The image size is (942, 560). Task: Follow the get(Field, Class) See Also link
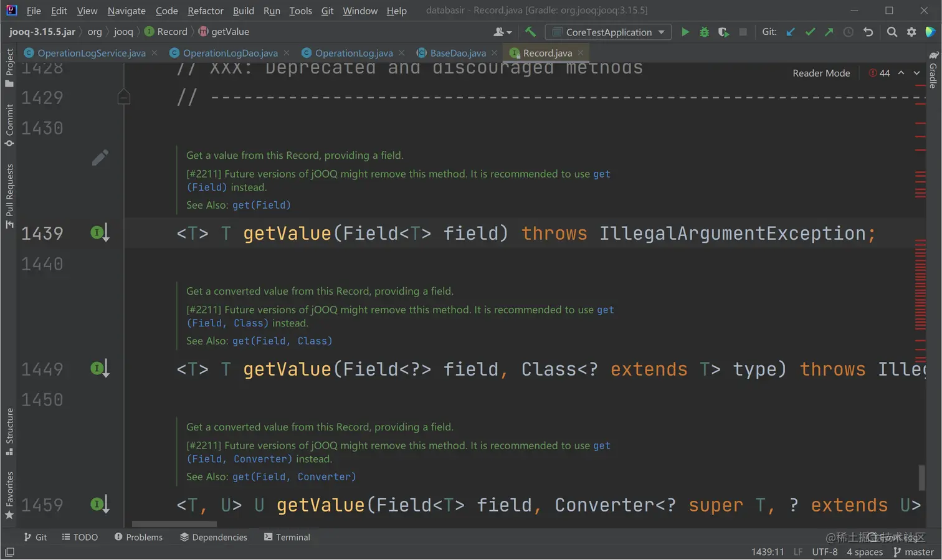pos(282,341)
